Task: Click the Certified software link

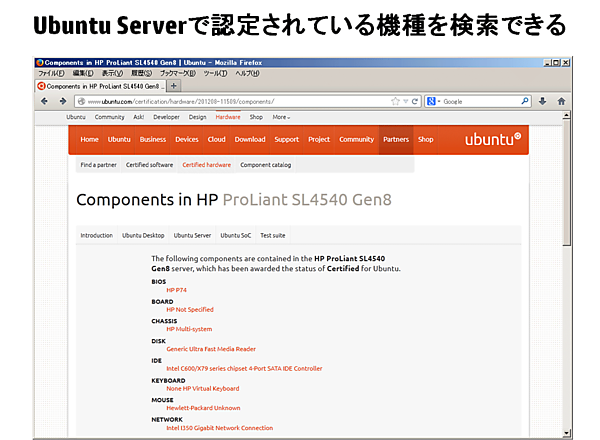Action: [148, 164]
